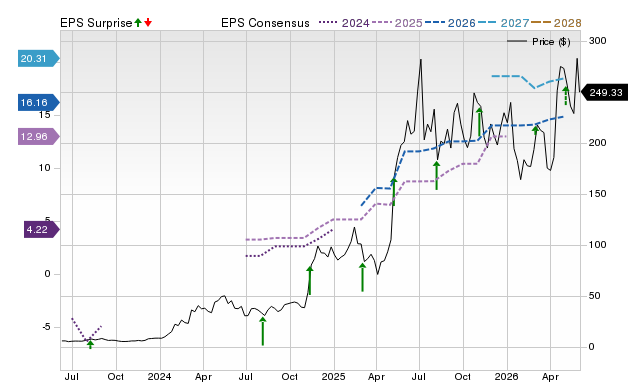Click the Price ($) legend label
Viewport: 640px width, 382px height.
(x=551, y=42)
